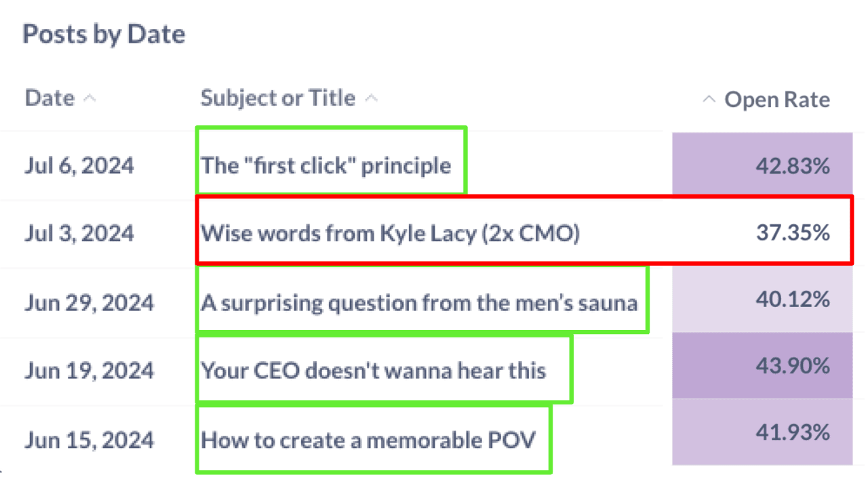868x492 pixels.
Task: Click the 43.90% open rate cell
Action: 793,366
